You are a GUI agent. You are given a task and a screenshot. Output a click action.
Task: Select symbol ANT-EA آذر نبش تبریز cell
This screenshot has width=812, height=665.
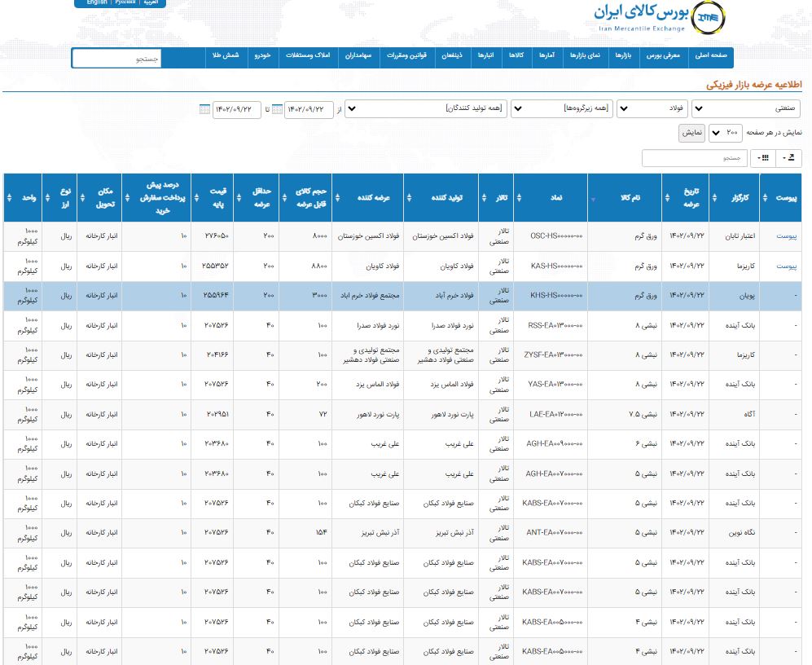click(x=551, y=533)
